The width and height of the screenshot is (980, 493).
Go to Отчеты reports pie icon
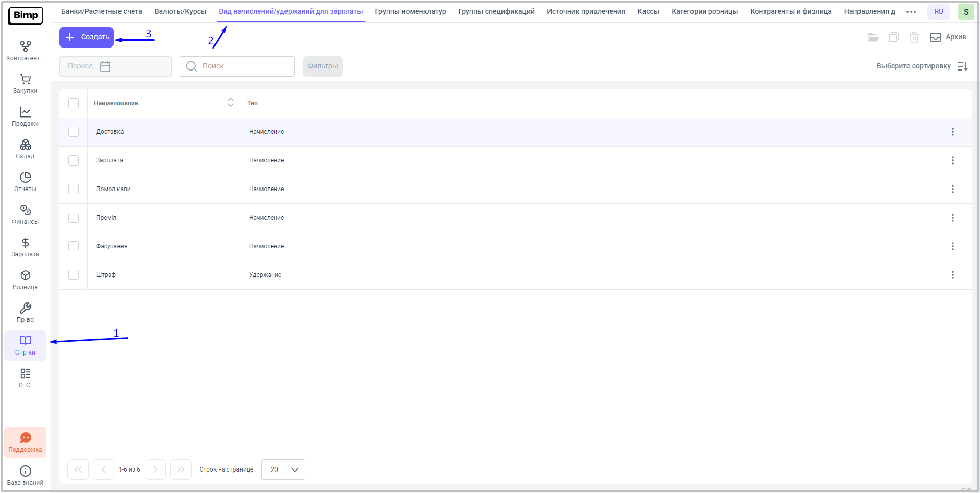tap(25, 182)
